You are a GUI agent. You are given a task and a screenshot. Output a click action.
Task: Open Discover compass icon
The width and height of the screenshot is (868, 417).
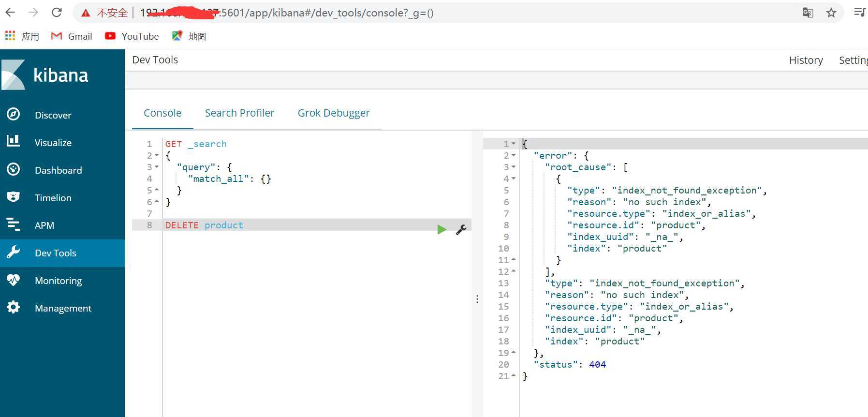click(14, 114)
